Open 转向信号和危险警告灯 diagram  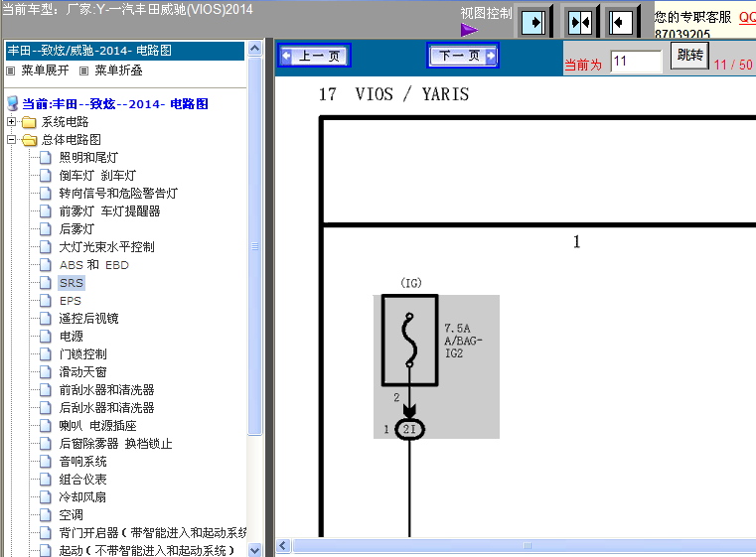click(x=118, y=194)
